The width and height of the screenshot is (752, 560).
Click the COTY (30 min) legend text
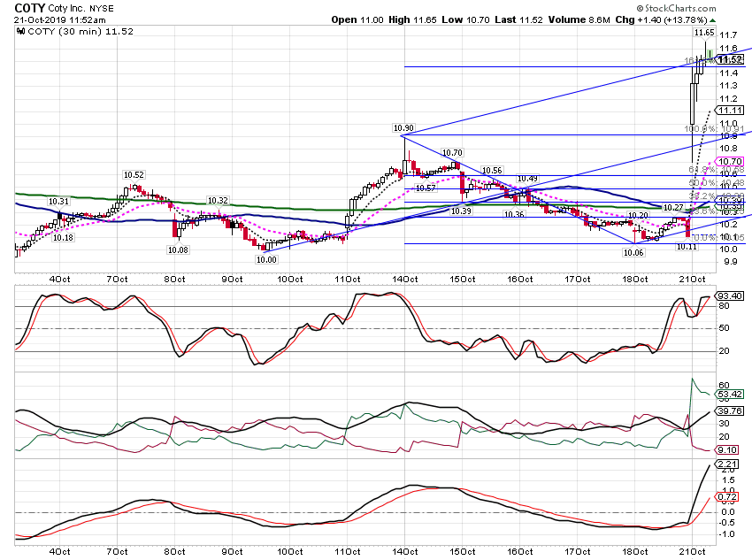pyautogui.click(x=81, y=32)
